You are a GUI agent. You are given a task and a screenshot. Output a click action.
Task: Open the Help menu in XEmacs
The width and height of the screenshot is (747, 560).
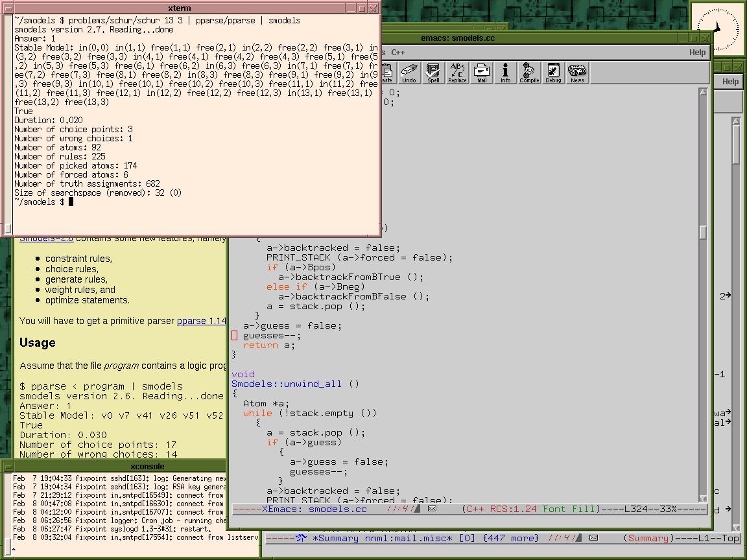(x=697, y=52)
